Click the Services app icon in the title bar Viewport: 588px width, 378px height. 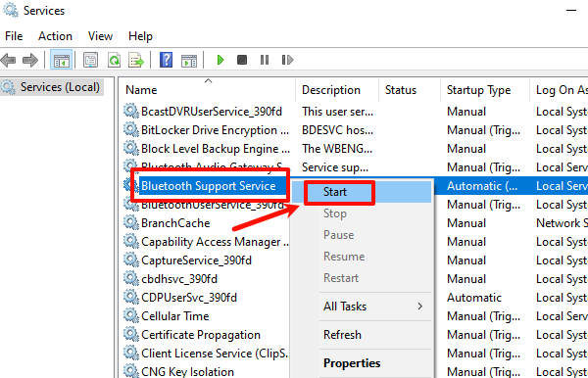[x=10, y=10]
